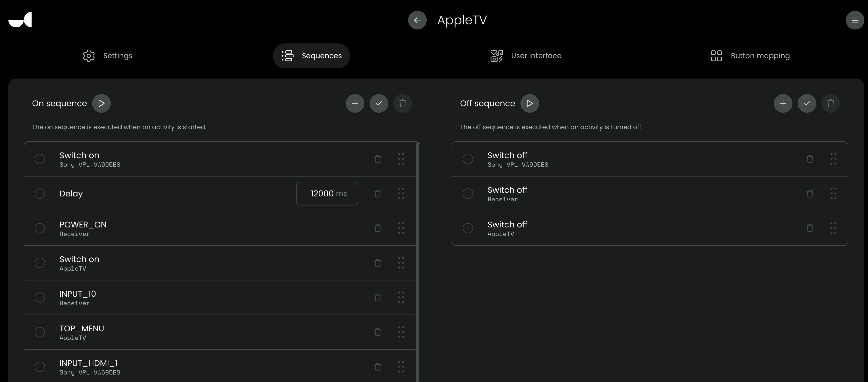Screen dimensions: 868x382
Task: Click the TOP_MENU step label
Action: 82,328
